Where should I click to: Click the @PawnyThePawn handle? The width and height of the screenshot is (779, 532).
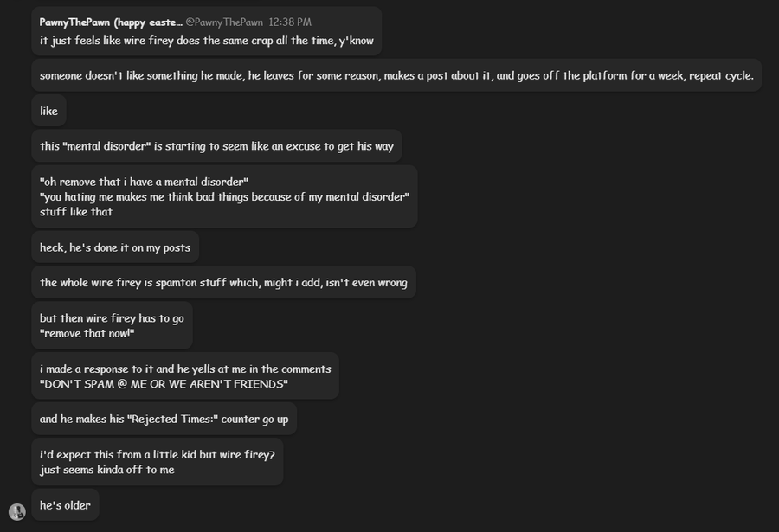click(223, 22)
